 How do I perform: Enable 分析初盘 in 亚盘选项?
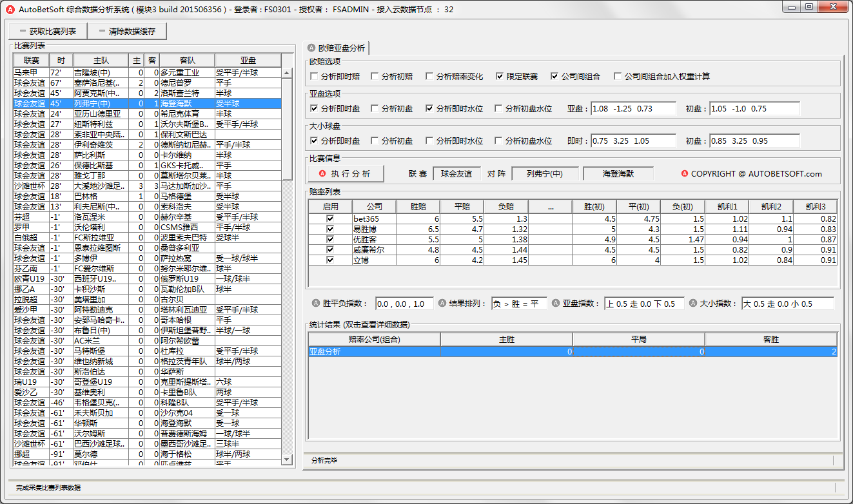click(x=375, y=108)
